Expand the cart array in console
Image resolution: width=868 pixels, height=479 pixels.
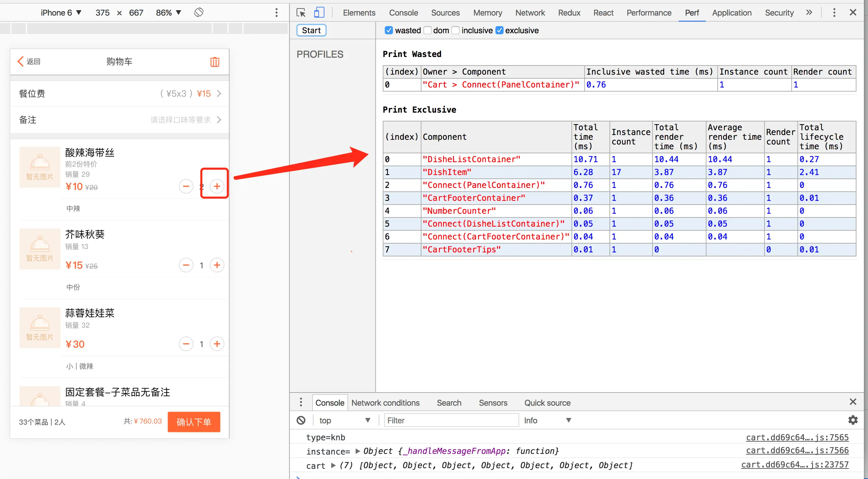click(x=333, y=465)
